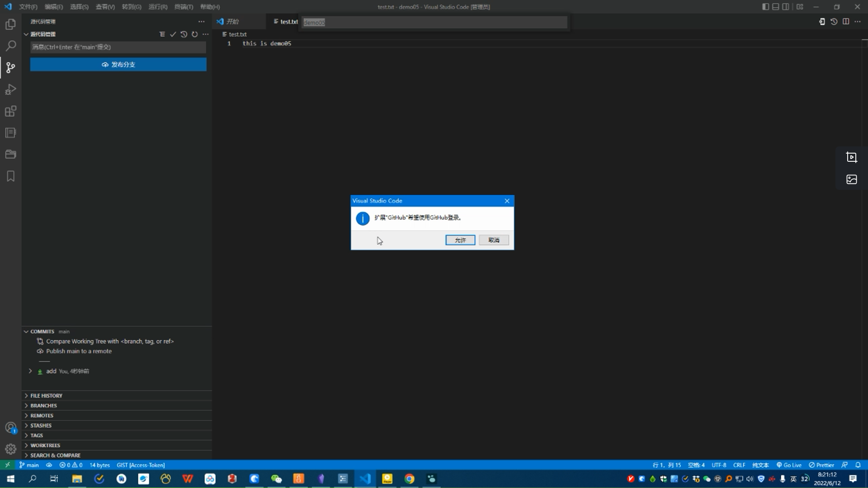Click the notifications bell in status bar

click(858, 465)
